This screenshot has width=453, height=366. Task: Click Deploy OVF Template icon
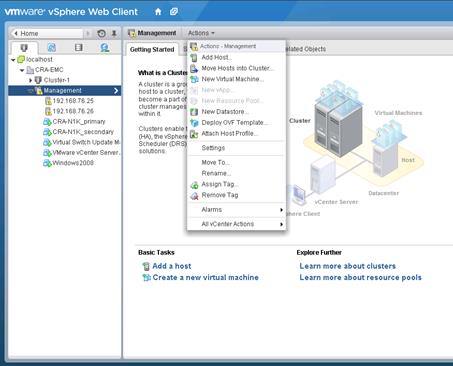coord(194,123)
